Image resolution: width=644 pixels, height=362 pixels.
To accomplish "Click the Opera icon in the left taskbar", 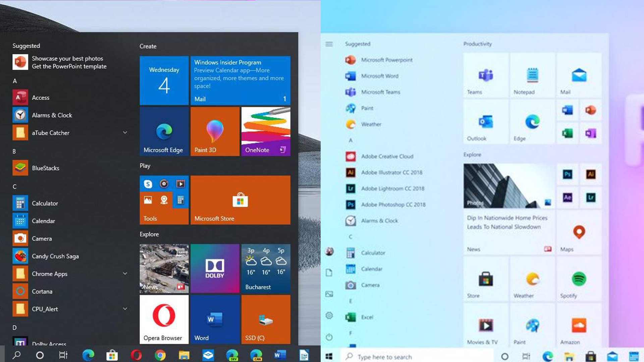I will point(136,355).
